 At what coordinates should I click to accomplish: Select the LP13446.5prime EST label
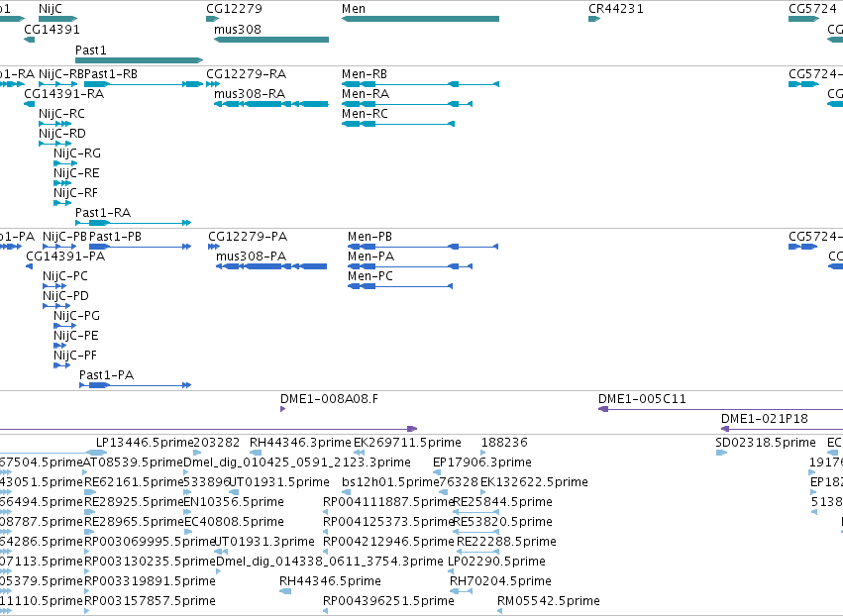(x=145, y=443)
